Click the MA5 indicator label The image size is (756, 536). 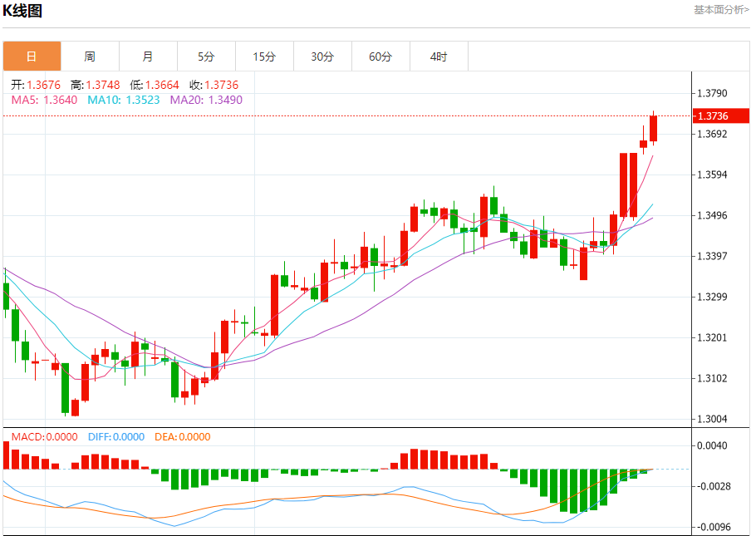pos(44,100)
